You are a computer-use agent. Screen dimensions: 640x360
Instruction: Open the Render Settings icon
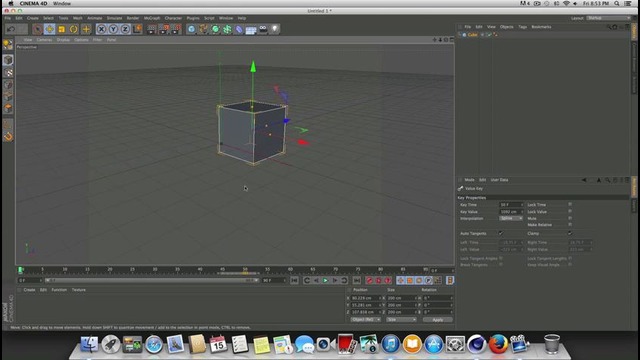(176, 29)
